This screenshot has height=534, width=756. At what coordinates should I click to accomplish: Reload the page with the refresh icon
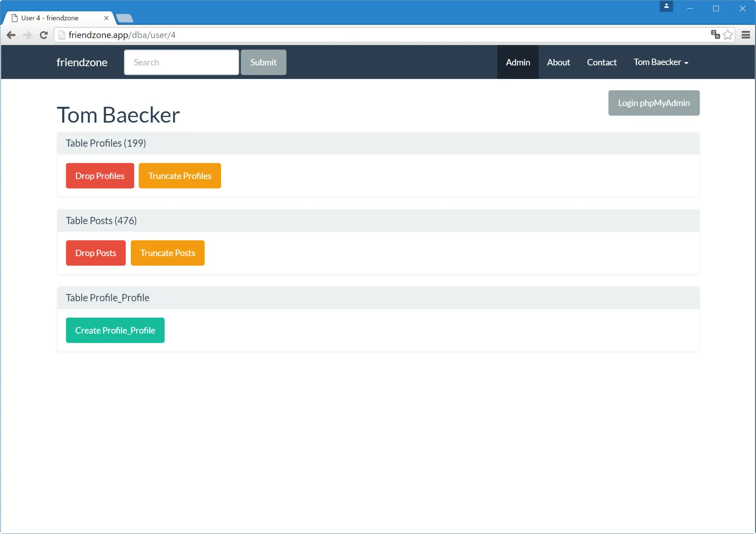tap(43, 35)
